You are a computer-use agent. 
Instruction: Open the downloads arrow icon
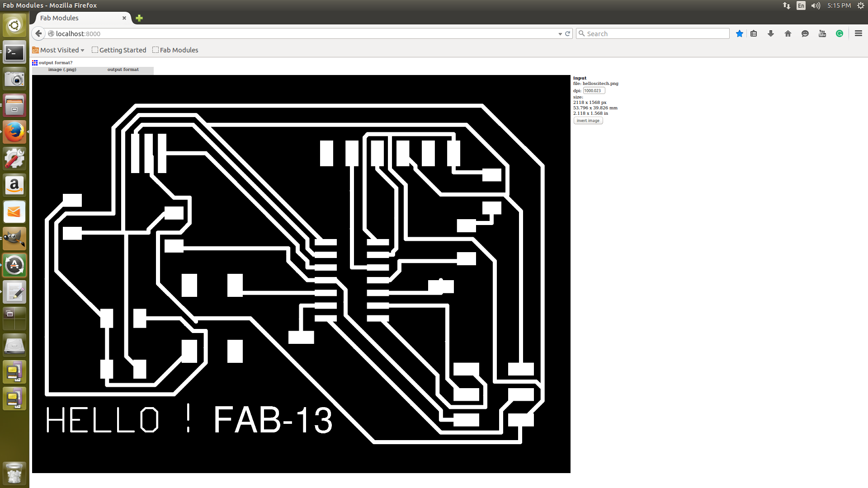pyautogui.click(x=771, y=33)
